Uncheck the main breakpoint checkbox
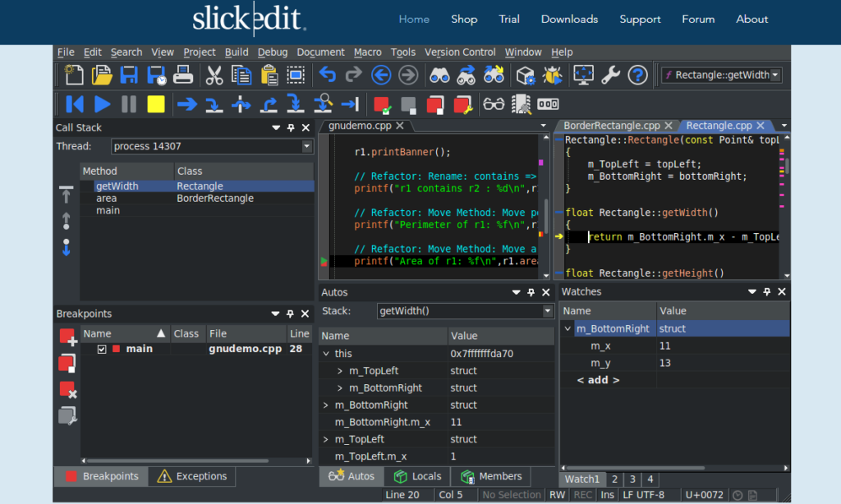Screen dimensions: 841x504 102,349
